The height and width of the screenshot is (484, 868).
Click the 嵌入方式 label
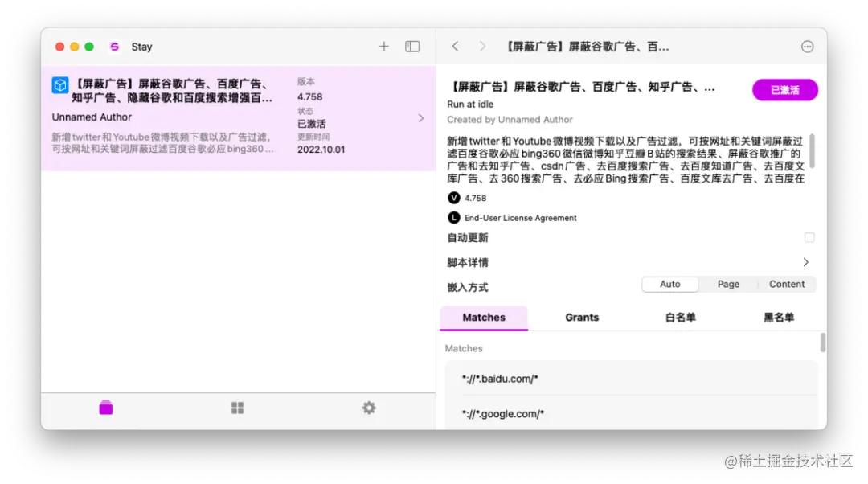pyautogui.click(x=468, y=287)
